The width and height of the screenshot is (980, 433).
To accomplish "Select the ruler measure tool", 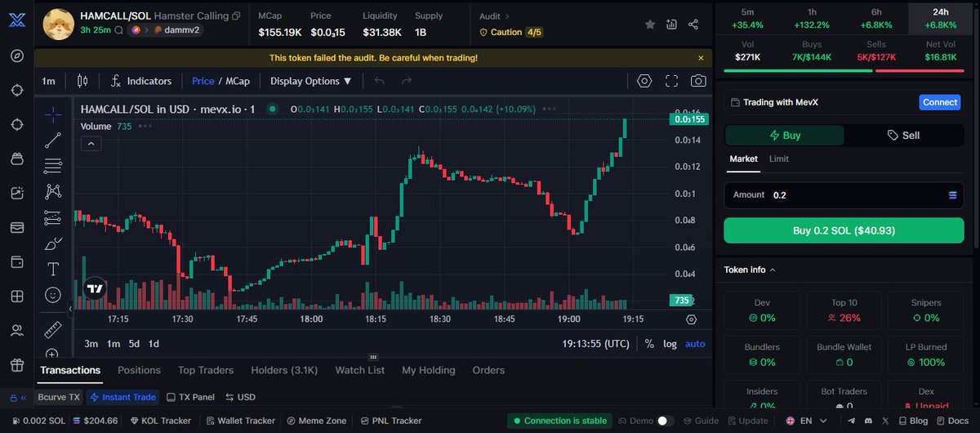I will [x=53, y=330].
